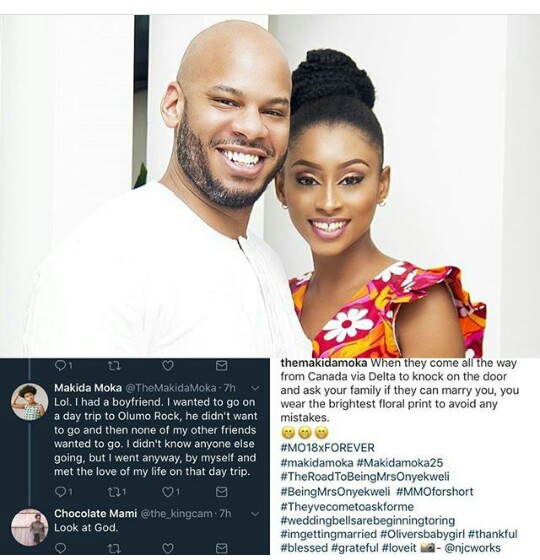
Task: Open the #MO18xFOREVER hashtag
Action: (328, 448)
